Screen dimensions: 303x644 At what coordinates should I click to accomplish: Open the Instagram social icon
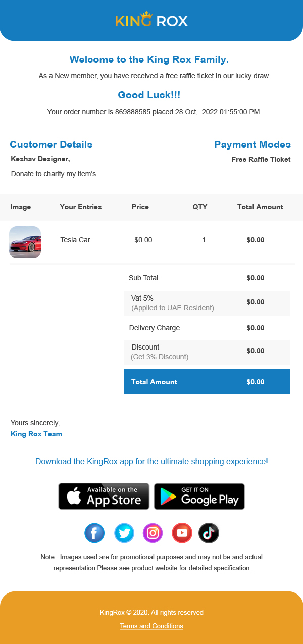[x=153, y=533]
